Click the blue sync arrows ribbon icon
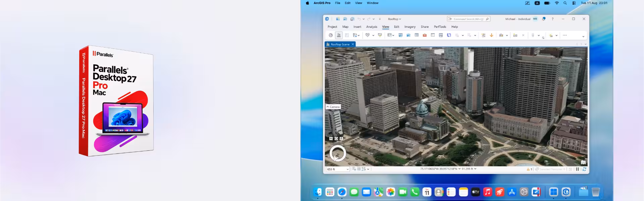Screen dimensions: 644x201 pos(449,35)
